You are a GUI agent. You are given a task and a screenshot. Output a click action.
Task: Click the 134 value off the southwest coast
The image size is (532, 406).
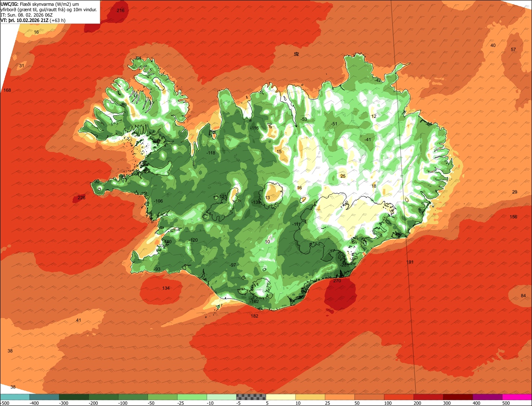pyautogui.click(x=166, y=288)
